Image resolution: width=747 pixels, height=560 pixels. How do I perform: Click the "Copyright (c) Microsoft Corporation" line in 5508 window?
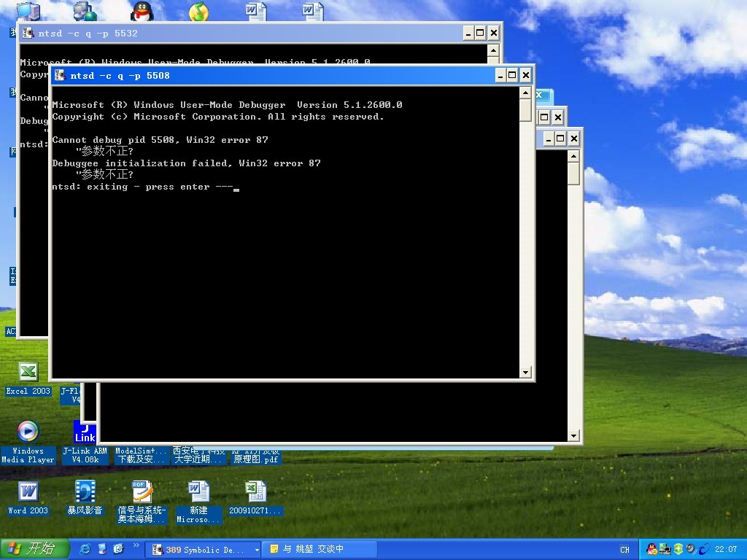[218, 117]
